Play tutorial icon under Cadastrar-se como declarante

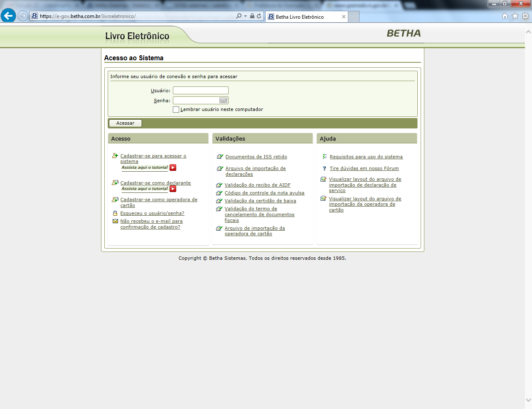click(x=173, y=189)
